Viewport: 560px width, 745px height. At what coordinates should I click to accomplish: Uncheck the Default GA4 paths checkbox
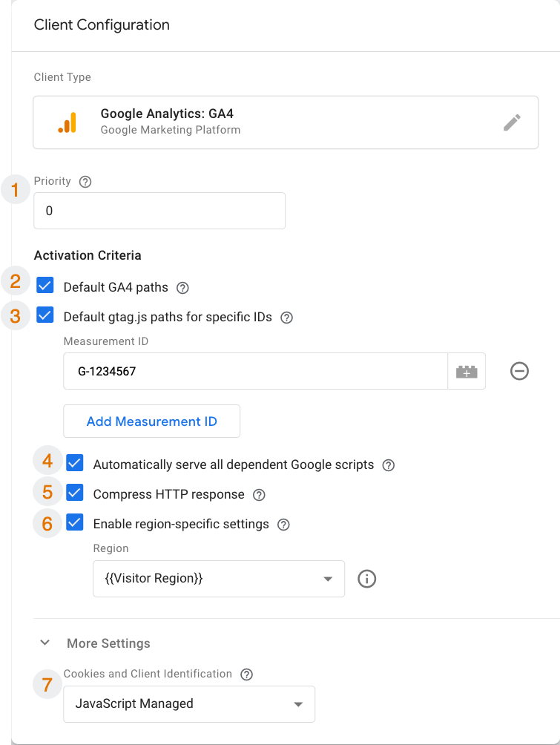[x=45, y=286]
